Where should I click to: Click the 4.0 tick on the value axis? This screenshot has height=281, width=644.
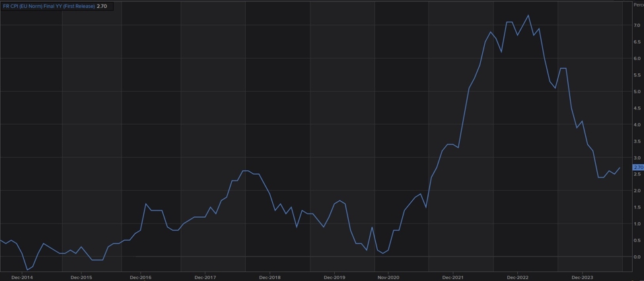(x=637, y=125)
